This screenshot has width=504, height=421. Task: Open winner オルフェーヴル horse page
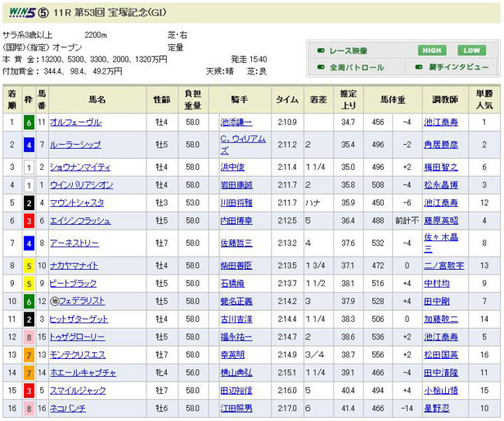click(x=75, y=123)
